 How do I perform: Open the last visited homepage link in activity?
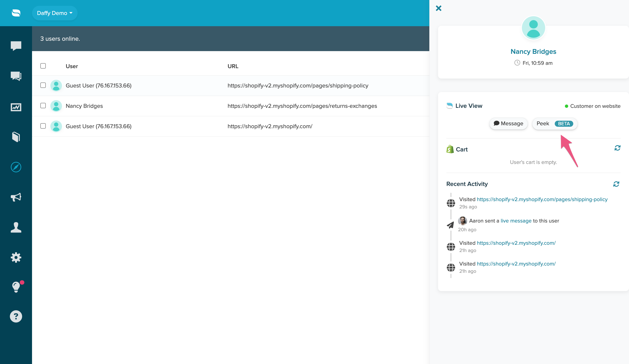tap(516, 264)
